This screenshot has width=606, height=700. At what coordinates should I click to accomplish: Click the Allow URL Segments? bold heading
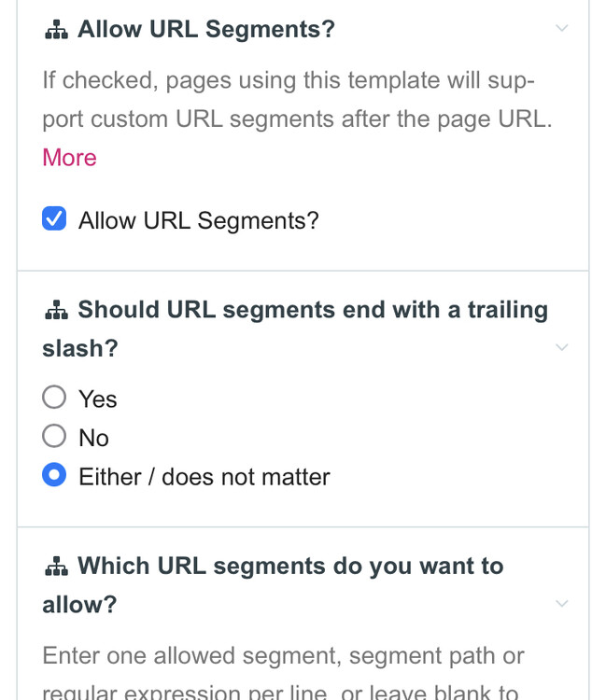205,30
